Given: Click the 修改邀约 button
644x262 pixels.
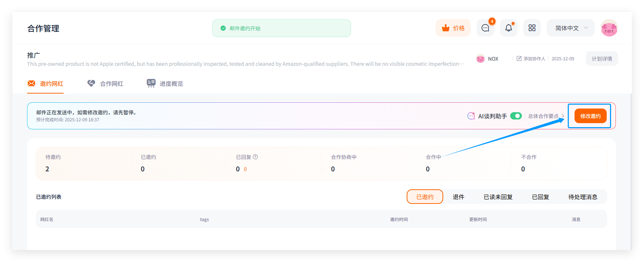Looking at the screenshot, I should [x=590, y=116].
